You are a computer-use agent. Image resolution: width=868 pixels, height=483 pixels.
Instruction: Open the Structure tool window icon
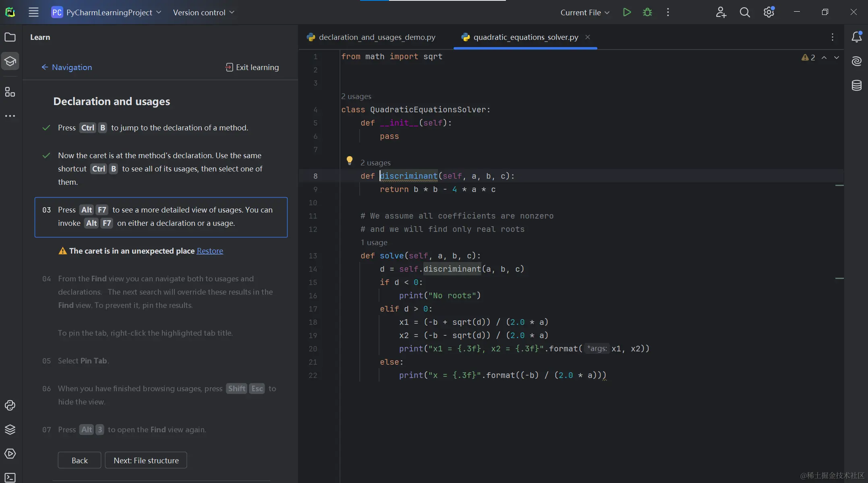pyautogui.click(x=10, y=92)
